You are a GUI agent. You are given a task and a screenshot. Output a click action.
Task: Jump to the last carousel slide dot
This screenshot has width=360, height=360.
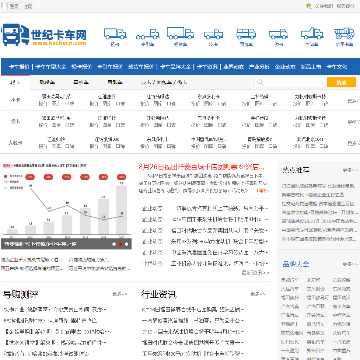[x=126, y=244]
